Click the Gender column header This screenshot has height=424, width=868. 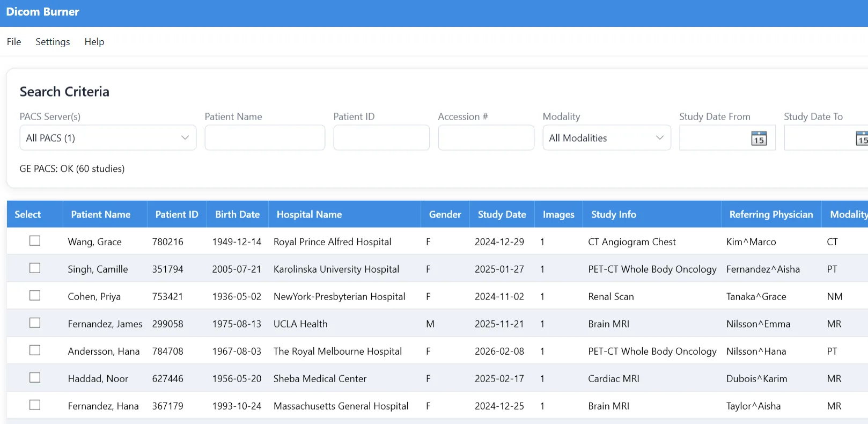445,215
